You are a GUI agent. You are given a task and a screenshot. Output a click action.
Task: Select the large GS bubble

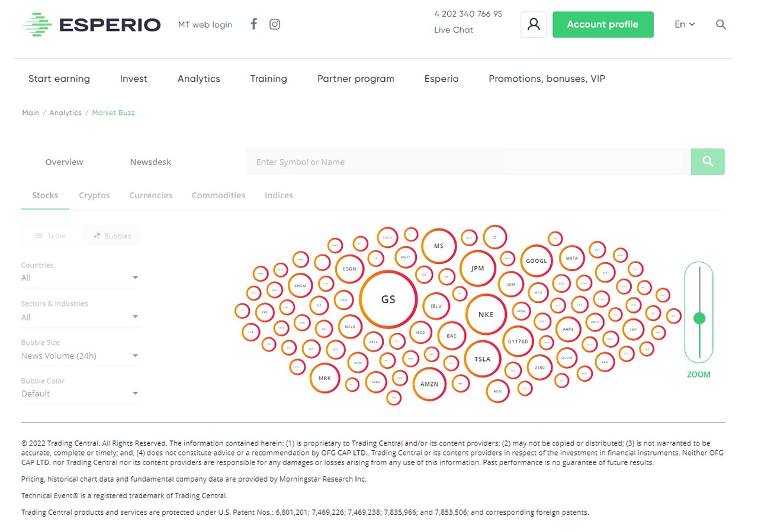point(388,299)
